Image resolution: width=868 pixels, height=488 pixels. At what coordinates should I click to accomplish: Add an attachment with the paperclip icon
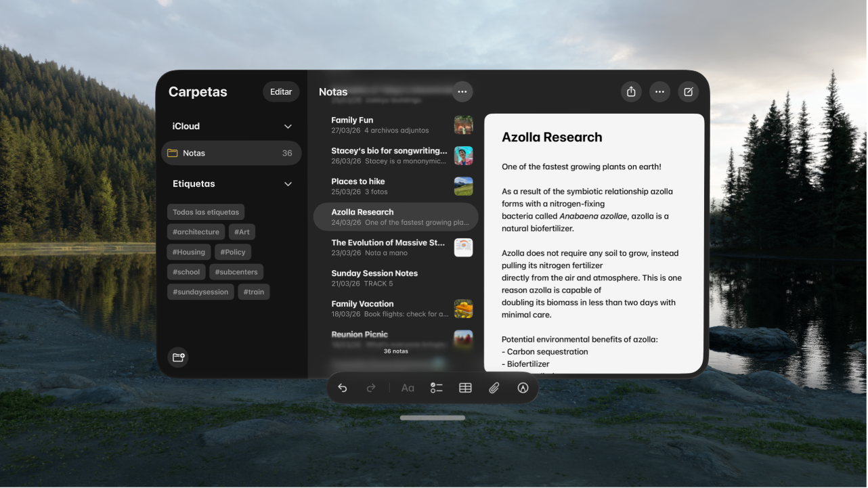click(494, 389)
